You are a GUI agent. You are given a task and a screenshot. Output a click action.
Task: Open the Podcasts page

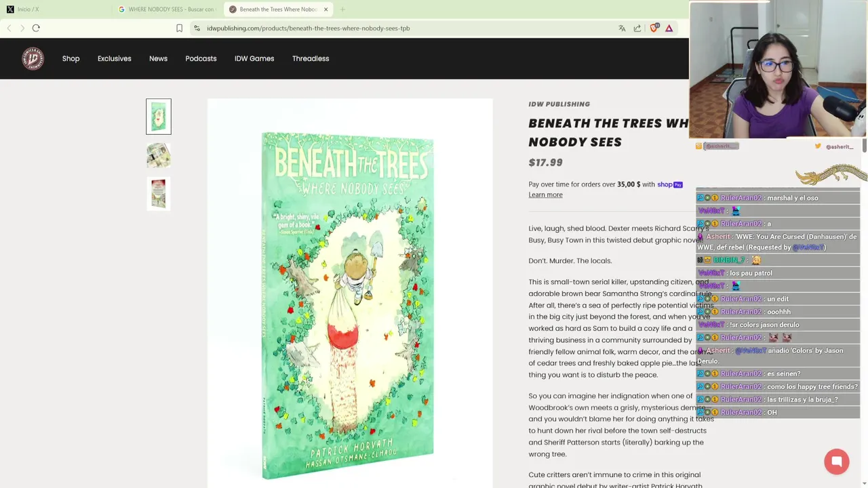(x=201, y=58)
